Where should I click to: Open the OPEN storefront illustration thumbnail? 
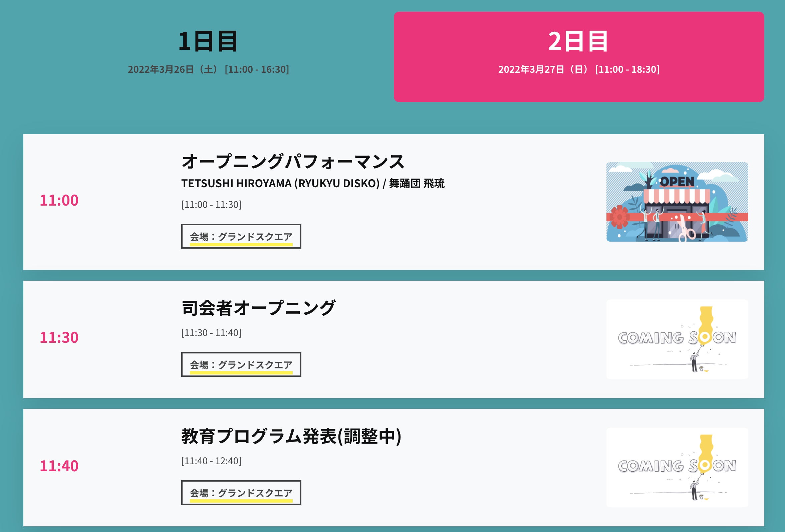(677, 202)
